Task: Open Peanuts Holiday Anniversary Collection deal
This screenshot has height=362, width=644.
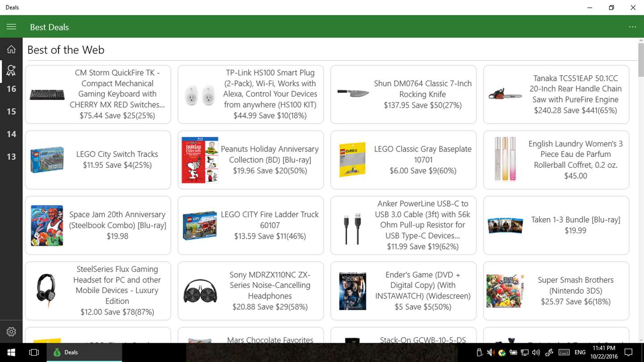Action: point(250,160)
